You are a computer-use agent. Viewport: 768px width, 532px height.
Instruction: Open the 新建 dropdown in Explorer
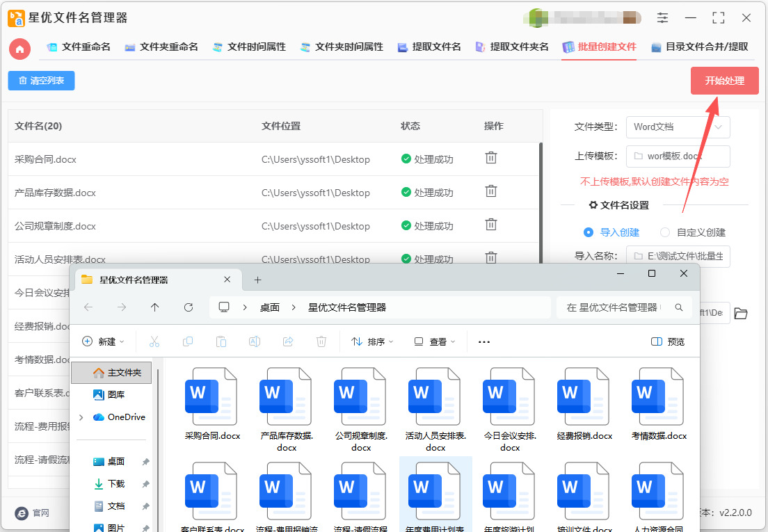coord(103,341)
